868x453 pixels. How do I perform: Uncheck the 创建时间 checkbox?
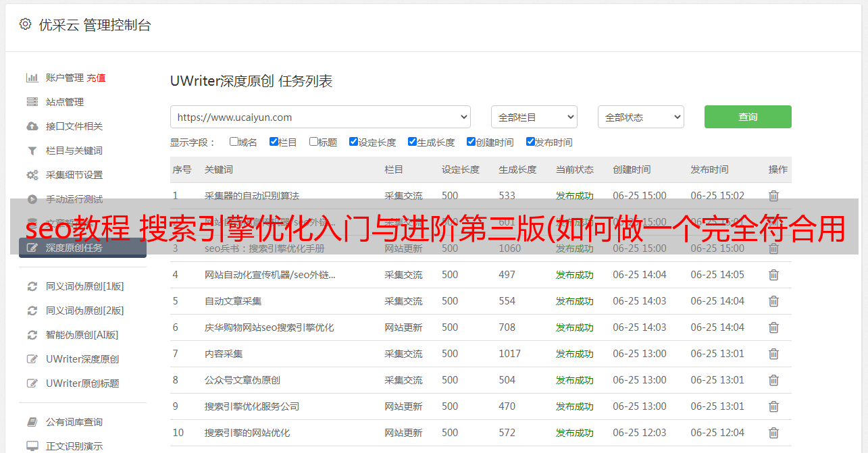pyautogui.click(x=471, y=142)
